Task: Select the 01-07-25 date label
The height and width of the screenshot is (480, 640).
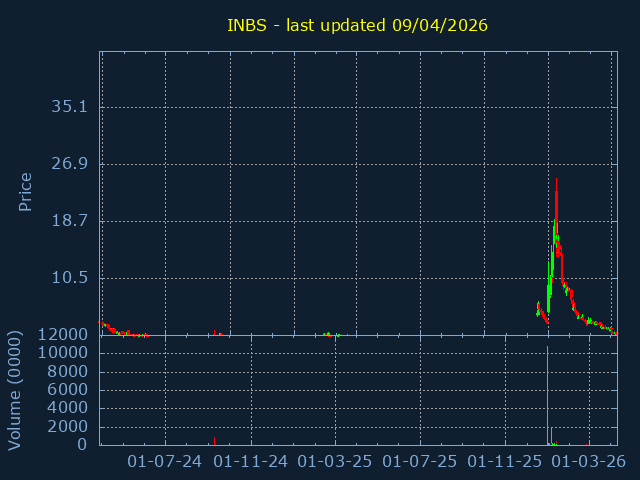Action: 421,461
